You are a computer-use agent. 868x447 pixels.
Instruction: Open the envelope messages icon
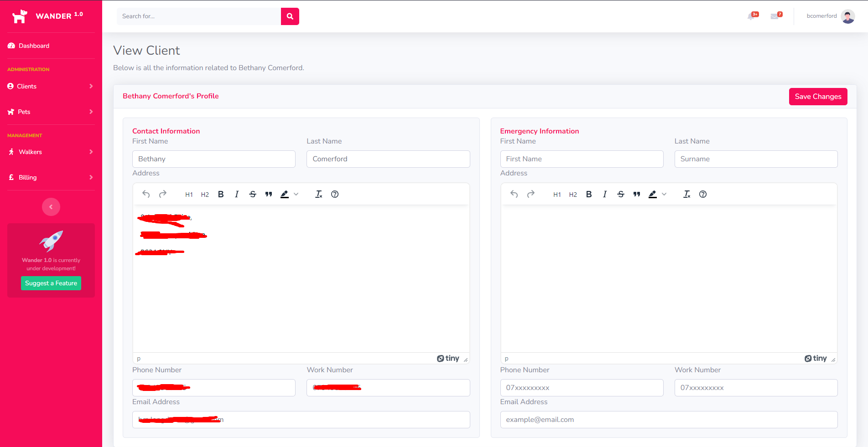click(x=775, y=16)
